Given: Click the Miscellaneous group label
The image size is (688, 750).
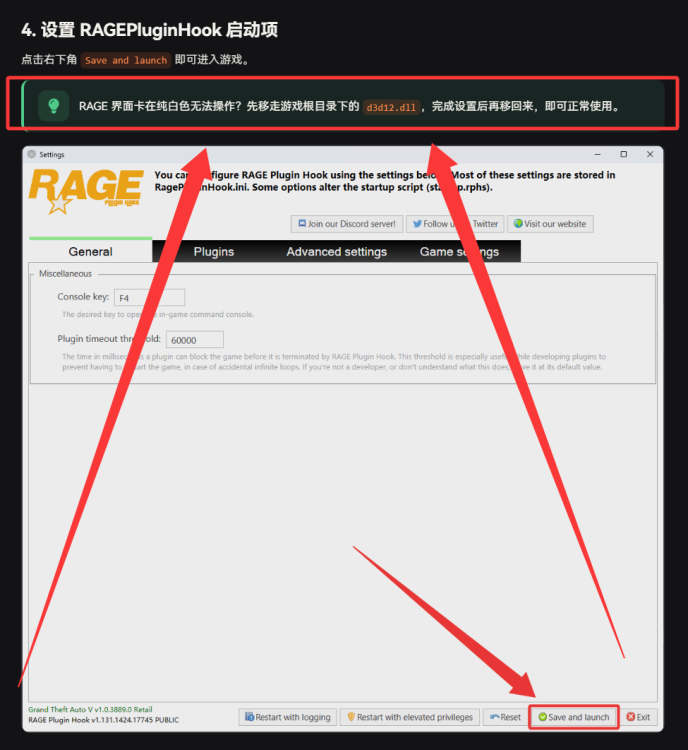Looking at the screenshot, I should [66, 274].
